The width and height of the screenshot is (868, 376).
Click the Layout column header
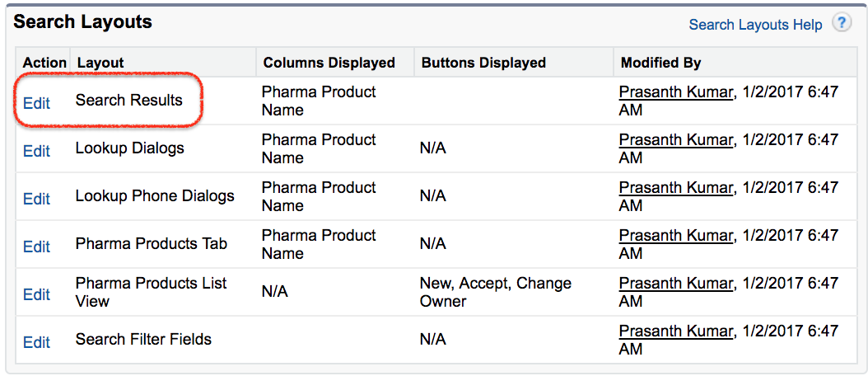(100, 63)
